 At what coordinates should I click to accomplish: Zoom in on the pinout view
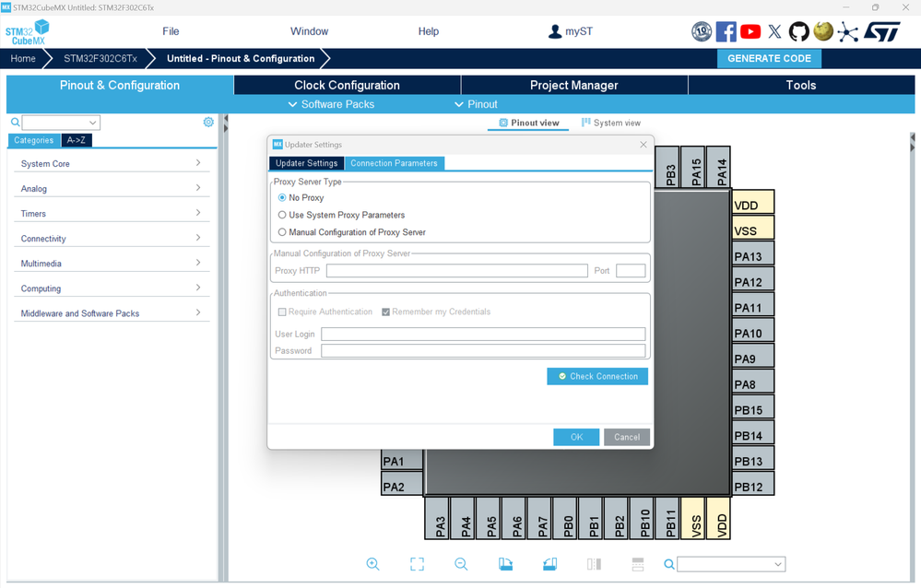coord(373,564)
